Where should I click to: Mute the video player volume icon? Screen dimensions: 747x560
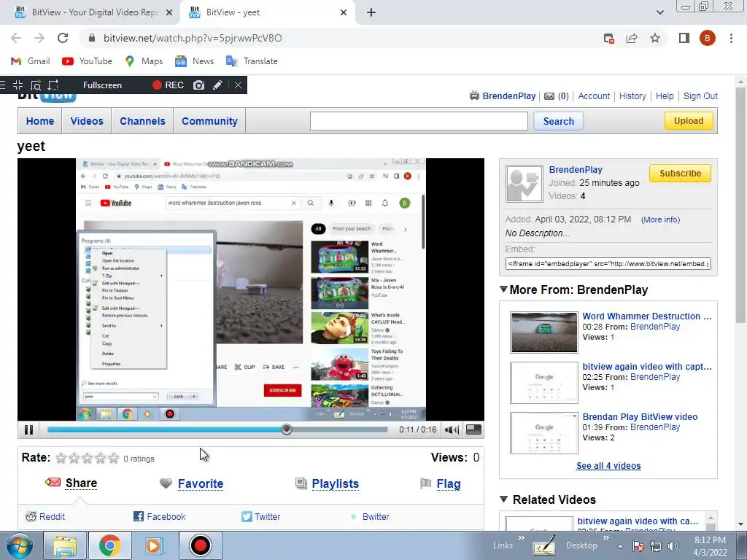point(451,429)
